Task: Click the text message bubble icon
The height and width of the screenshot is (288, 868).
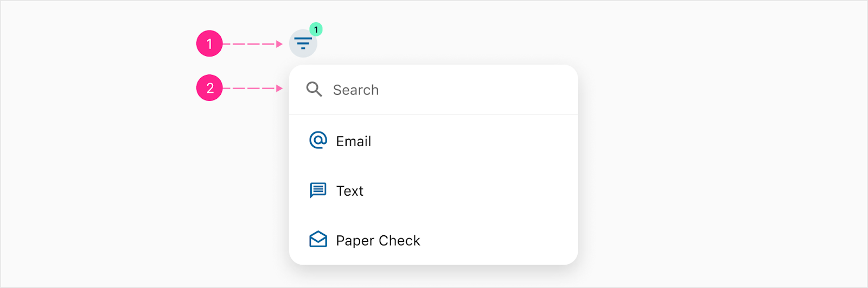Action: pos(318,190)
